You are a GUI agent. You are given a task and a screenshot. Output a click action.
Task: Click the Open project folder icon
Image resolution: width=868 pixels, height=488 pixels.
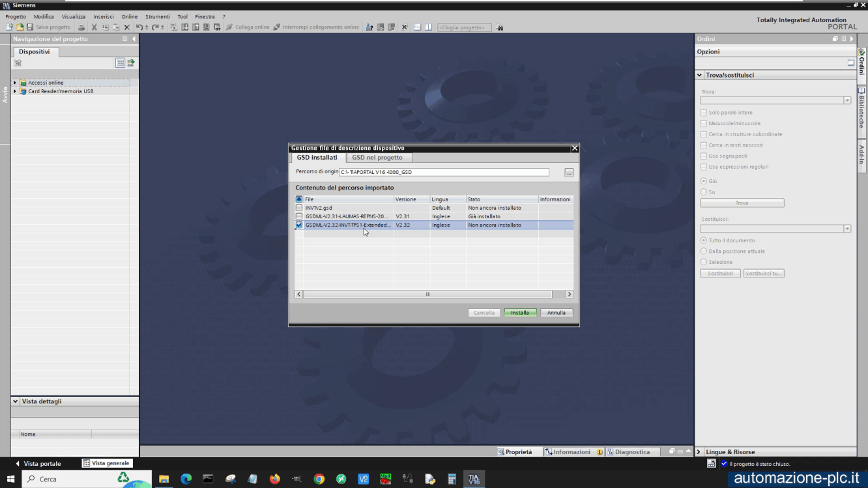(20, 27)
